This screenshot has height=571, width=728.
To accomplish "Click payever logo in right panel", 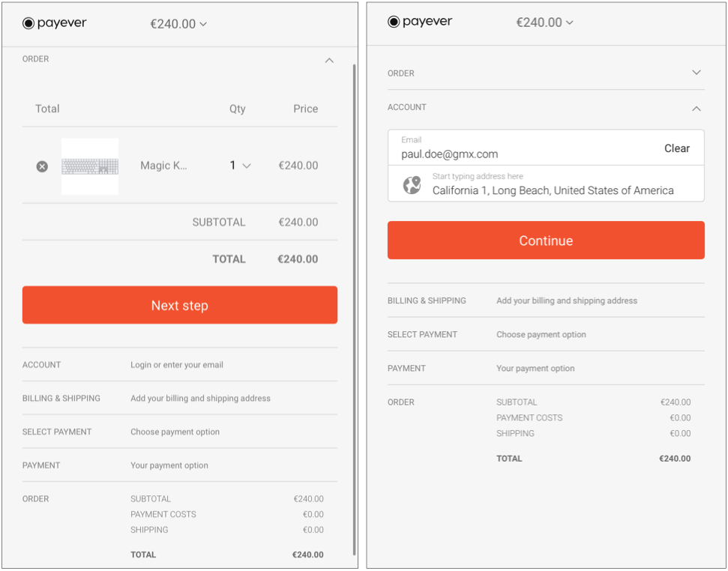I will click(420, 21).
